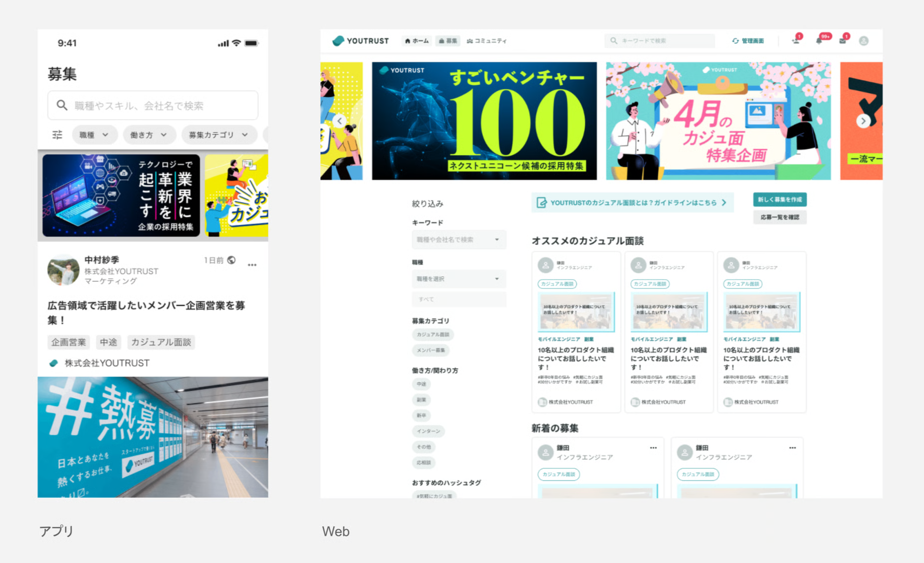Open your profile avatar menu
924x563 pixels.
point(864,41)
